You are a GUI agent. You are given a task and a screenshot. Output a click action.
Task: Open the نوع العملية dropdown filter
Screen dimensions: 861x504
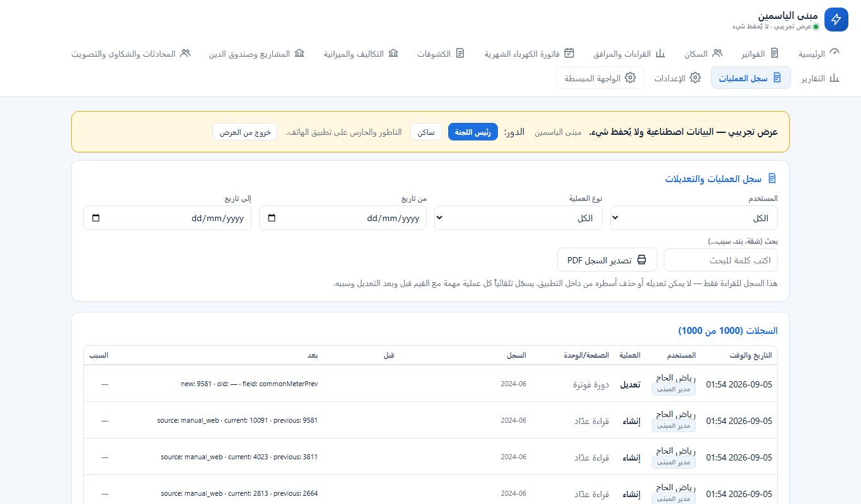pyautogui.click(x=518, y=218)
